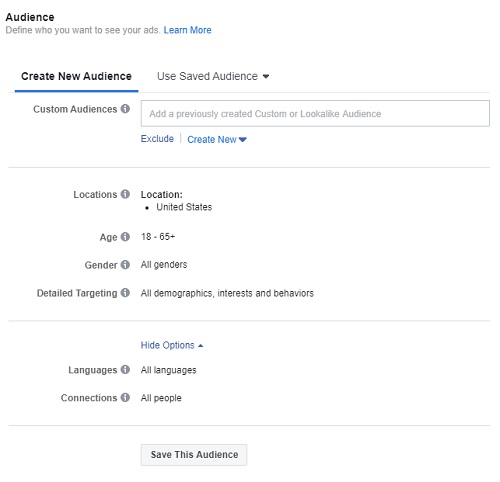The height and width of the screenshot is (482, 500).
Task: Collapse options with Hide Options
Action: (x=172, y=345)
